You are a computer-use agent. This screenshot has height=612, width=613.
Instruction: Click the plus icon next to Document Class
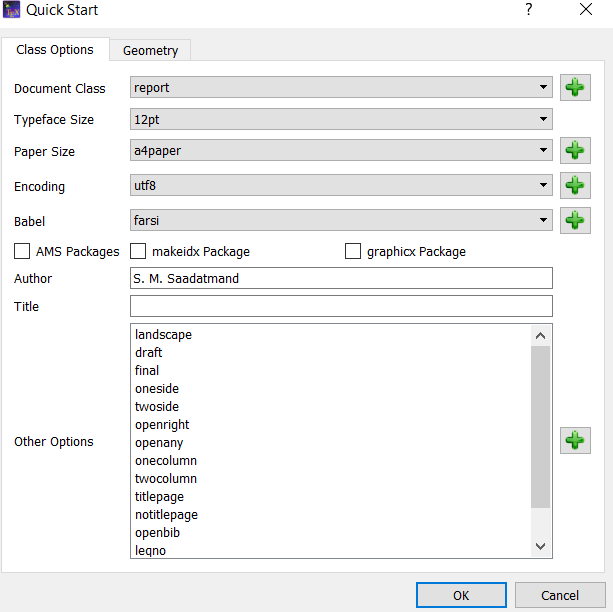coord(575,87)
